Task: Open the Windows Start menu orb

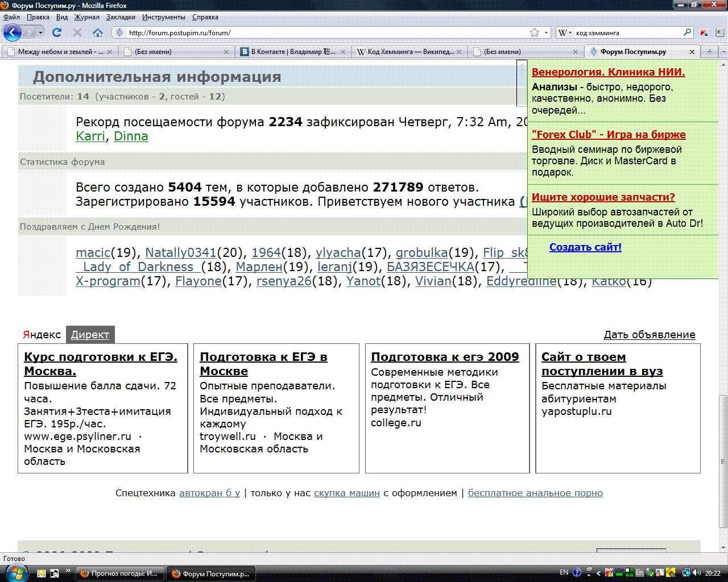Action: [15, 572]
